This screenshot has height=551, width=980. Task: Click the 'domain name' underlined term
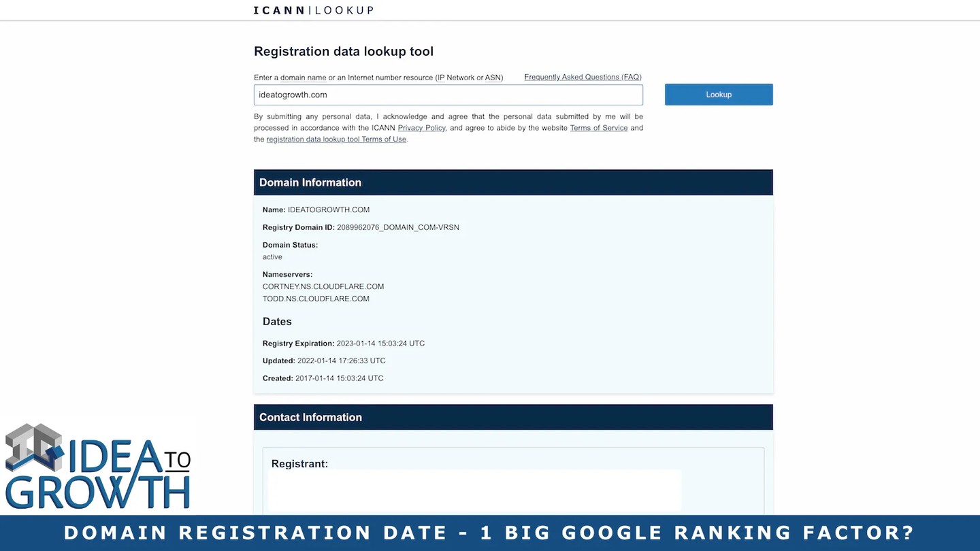(304, 78)
